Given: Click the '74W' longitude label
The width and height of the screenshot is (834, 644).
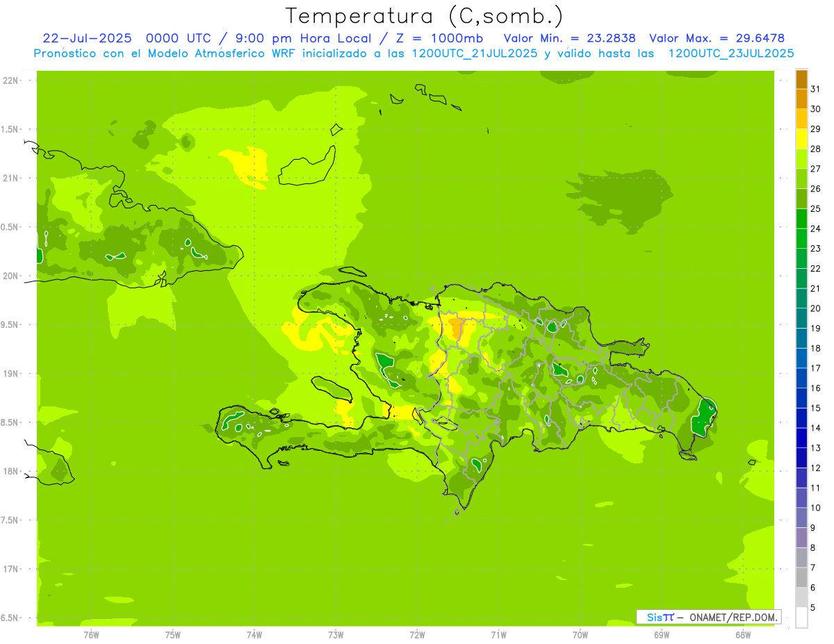Looking at the screenshot, I should pyautogui.click(x=254, y=634).
